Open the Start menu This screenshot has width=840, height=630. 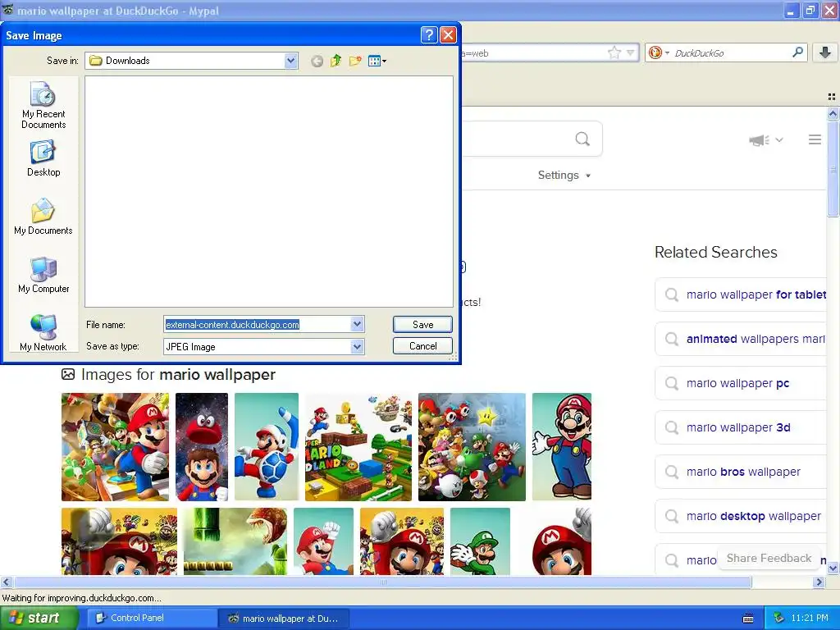[x=39, y=618]
